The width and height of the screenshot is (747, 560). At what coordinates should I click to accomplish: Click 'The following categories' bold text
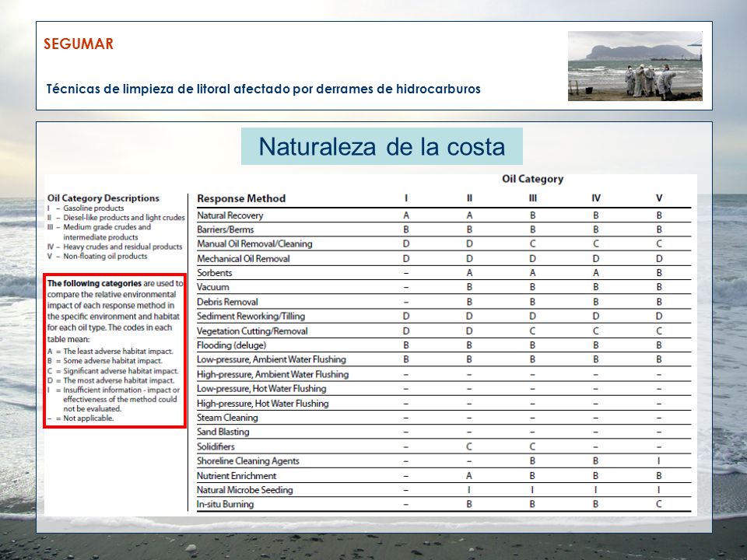(x=94, y=283)
